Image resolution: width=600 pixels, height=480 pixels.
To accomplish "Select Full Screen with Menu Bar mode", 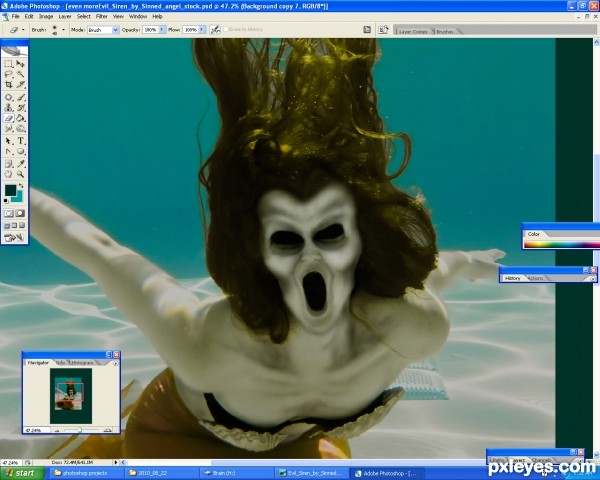I will coord(14,225).
